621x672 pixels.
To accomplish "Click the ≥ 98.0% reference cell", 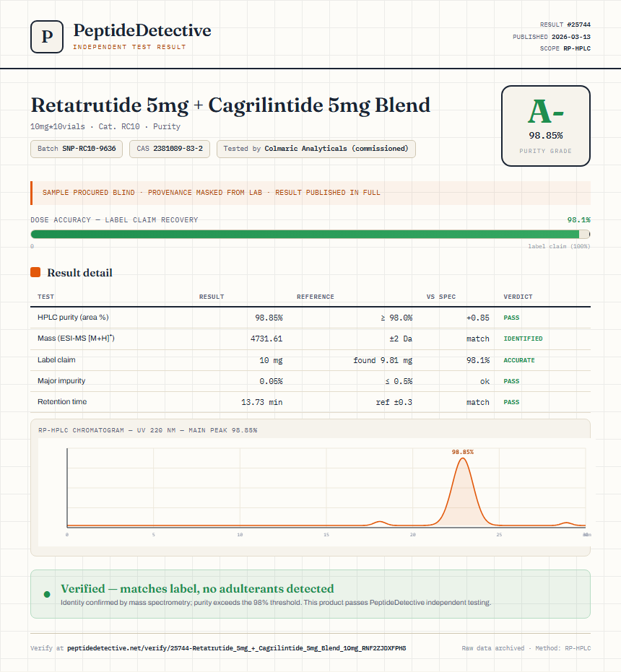I will tap(396, 318).
